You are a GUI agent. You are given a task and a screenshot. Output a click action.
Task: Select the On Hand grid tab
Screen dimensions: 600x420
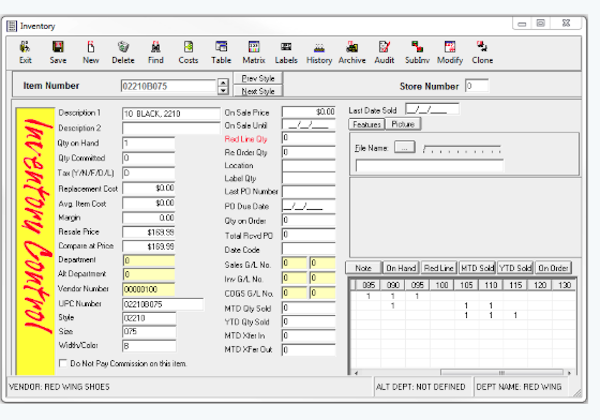click(x=401, y=268)
